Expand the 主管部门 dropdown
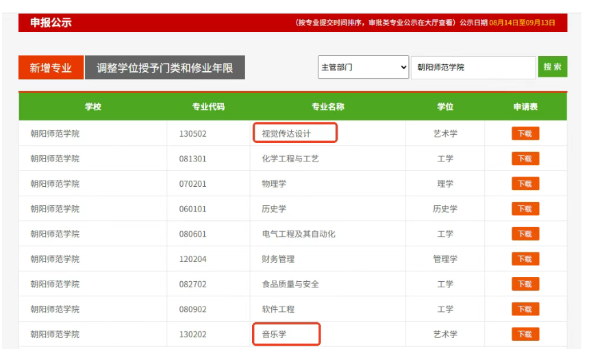 [363, 67]
